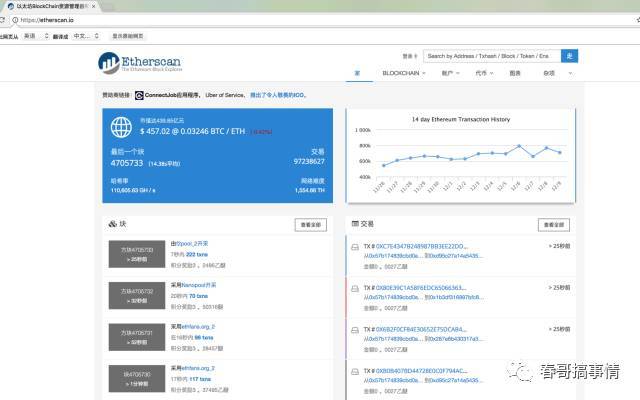Click the transactions section header icon
Viewport: 640px width, 400px height.
[355, 224]
